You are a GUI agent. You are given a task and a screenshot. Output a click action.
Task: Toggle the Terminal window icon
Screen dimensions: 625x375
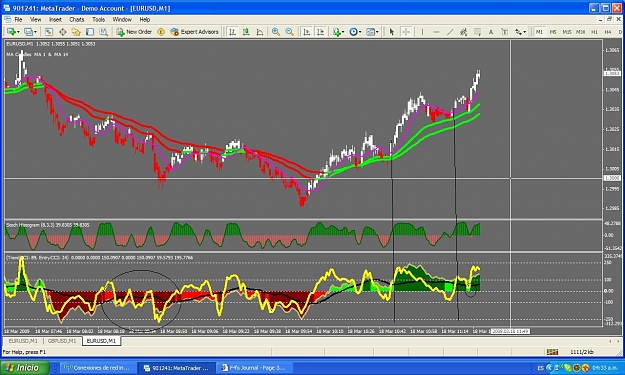[x=90, y=32]
